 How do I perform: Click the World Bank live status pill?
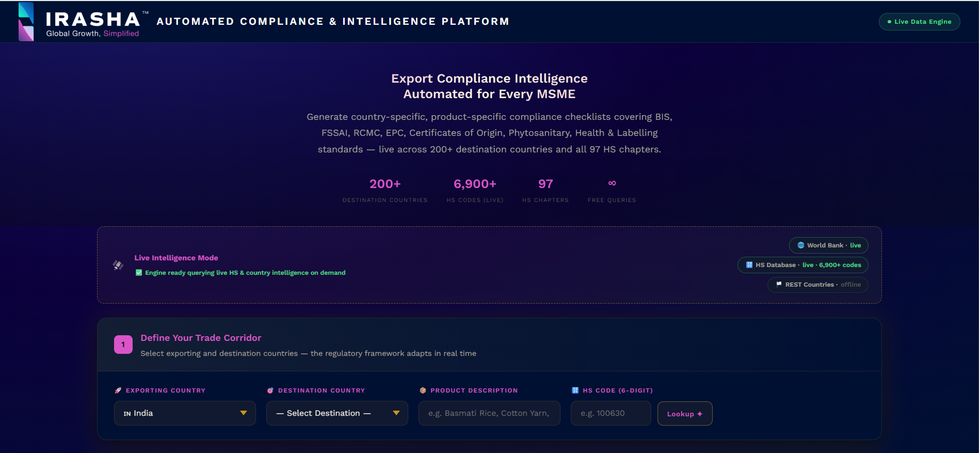pos(829,245)
